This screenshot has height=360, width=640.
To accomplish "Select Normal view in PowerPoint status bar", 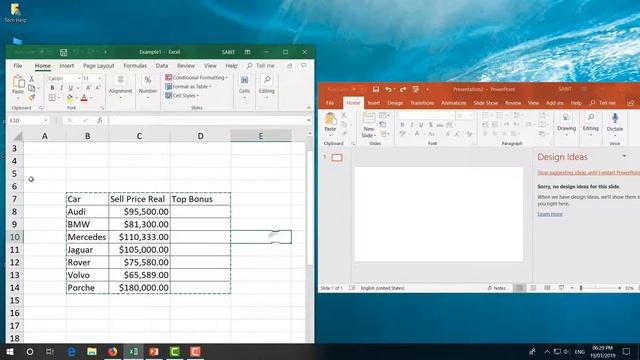I will (x=519, y=288).
